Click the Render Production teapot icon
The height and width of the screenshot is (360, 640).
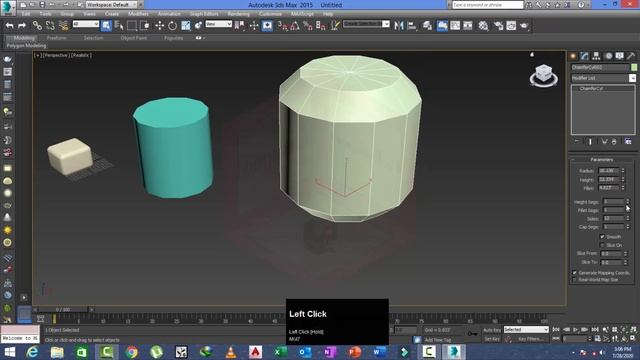[x=524, y=26]
